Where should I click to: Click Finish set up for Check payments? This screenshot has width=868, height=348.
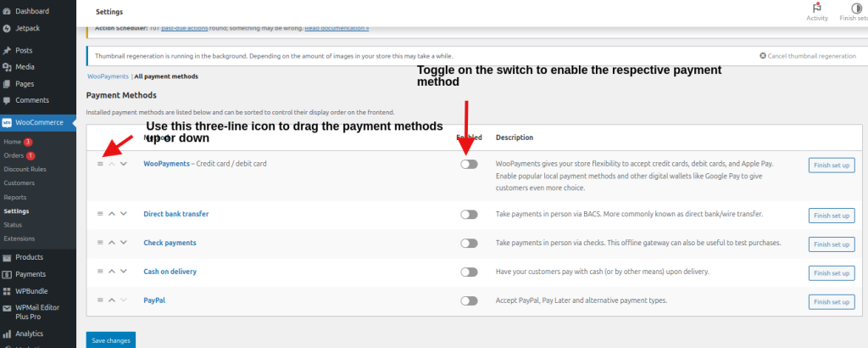tap(832, 244)
